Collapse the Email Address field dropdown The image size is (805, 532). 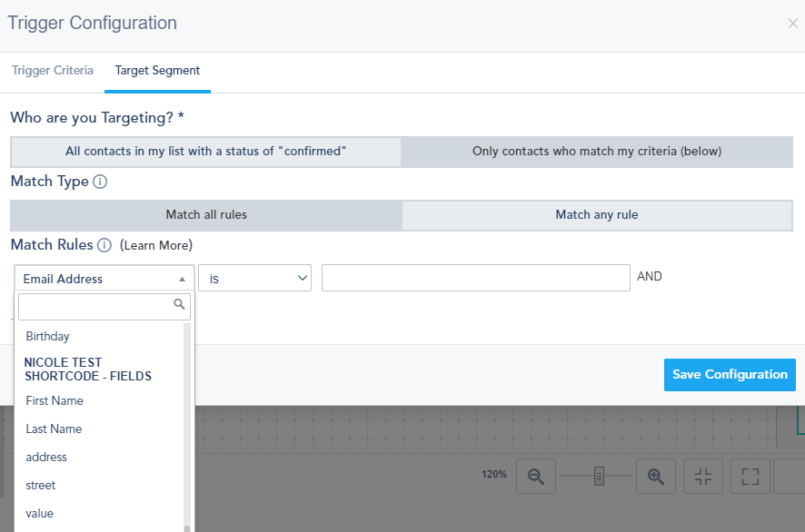(x=104, y=279)
